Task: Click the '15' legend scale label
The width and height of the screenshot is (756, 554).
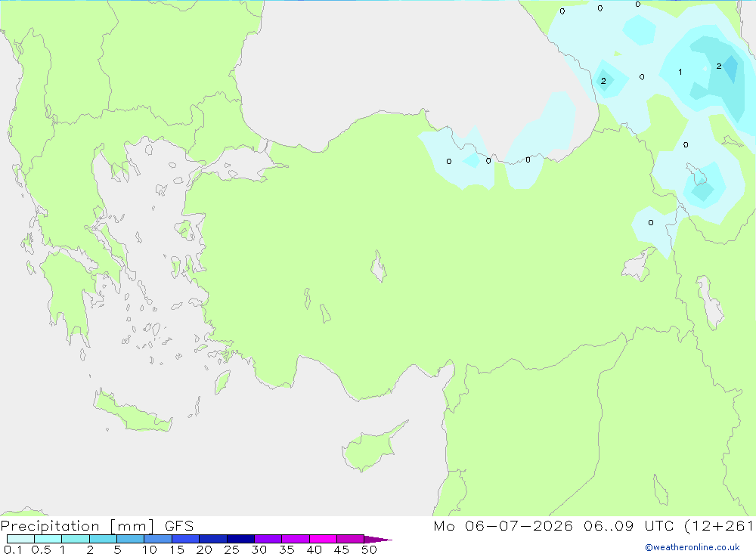Action: (x=176, y=549)
